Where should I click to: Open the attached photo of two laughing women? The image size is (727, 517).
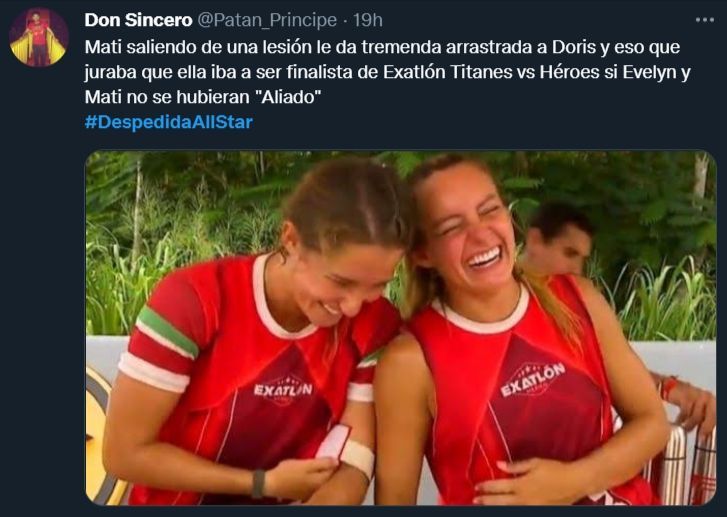click(x=401, y=328)
